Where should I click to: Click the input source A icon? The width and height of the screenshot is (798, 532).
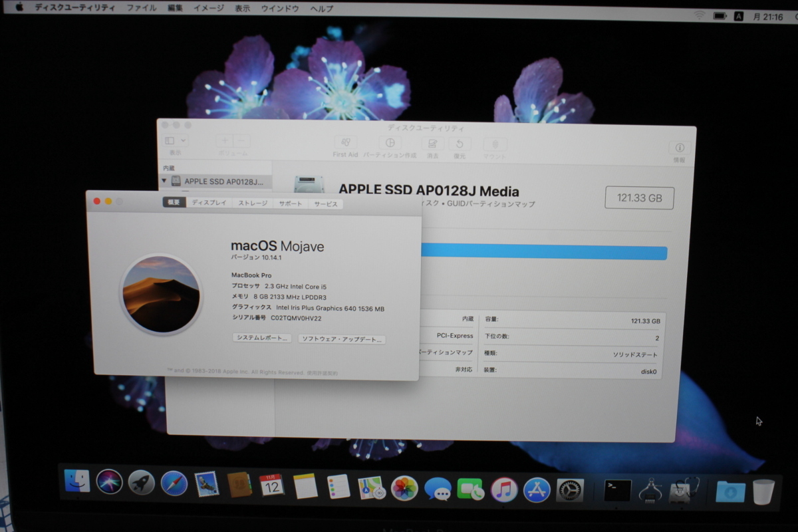pos(738,16)
